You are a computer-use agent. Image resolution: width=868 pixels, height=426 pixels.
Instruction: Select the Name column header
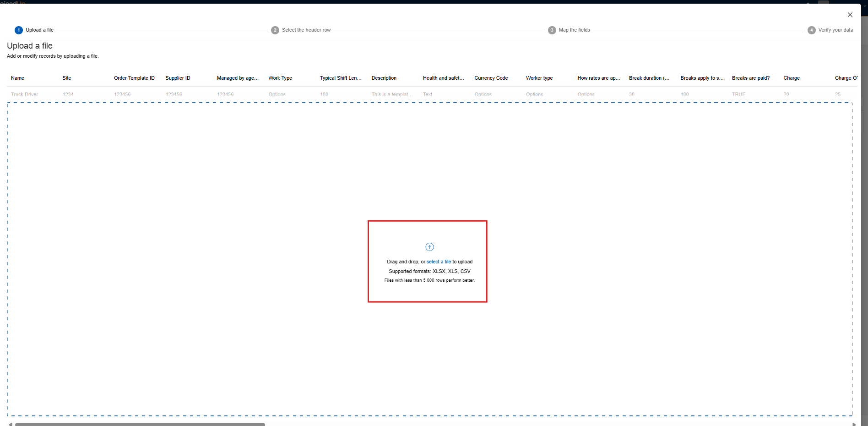pos(18,78)
